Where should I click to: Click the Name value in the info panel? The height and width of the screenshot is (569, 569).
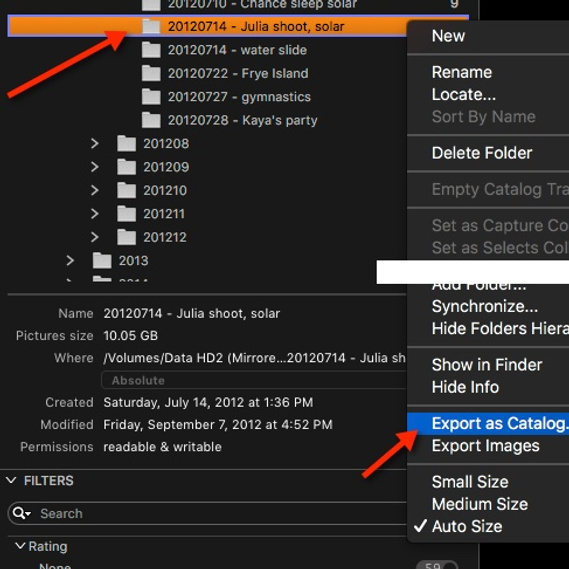click(192, 314)
